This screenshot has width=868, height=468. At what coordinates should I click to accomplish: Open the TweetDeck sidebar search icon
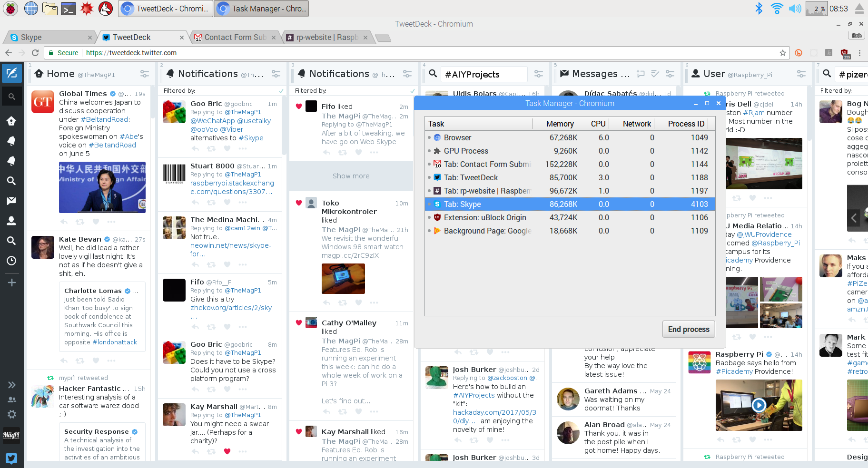tap(11, 97)
